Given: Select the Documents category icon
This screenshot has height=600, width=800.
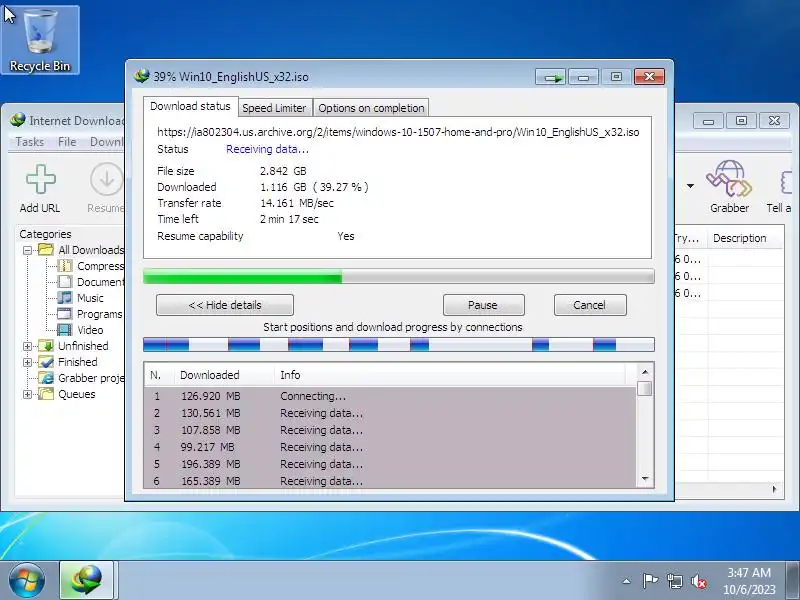Looking at the screenshot, I should (64, 282).
